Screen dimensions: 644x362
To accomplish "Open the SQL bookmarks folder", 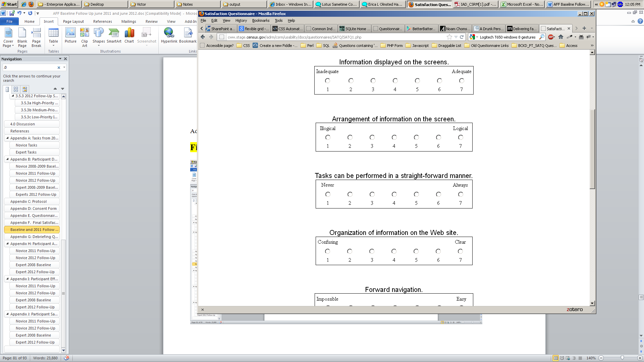I will click(x=323, y=46).
